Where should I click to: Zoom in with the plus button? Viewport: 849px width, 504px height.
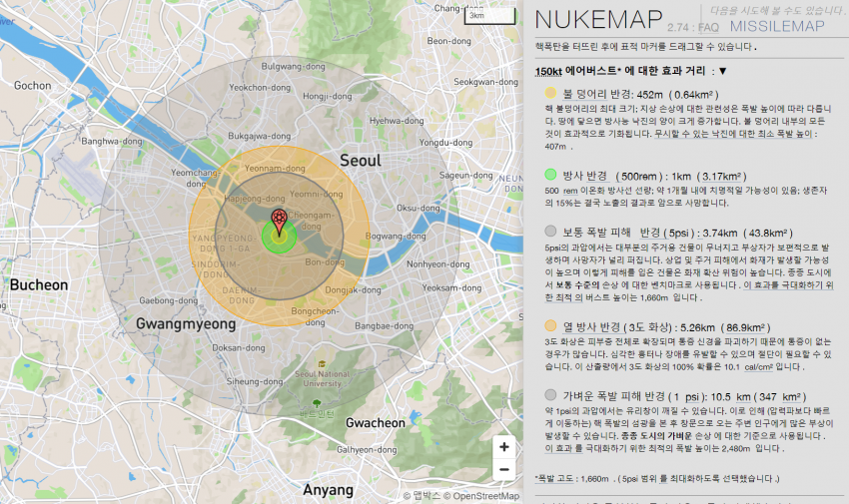[503, 447]
